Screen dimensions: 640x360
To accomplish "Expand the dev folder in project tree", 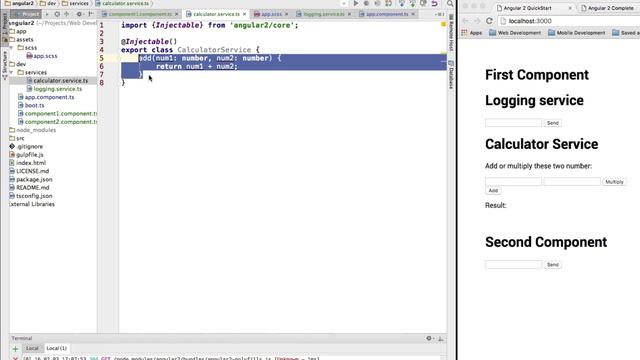I will pos(18,64).
